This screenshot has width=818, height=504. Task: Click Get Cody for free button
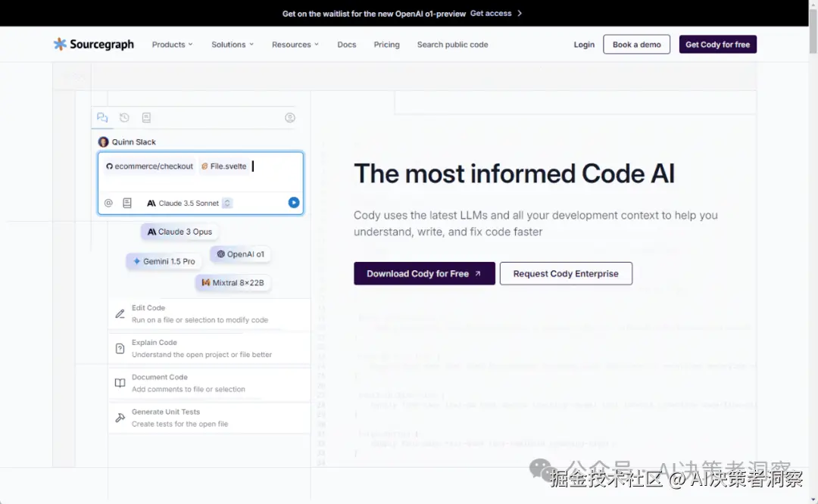point(717,45)
